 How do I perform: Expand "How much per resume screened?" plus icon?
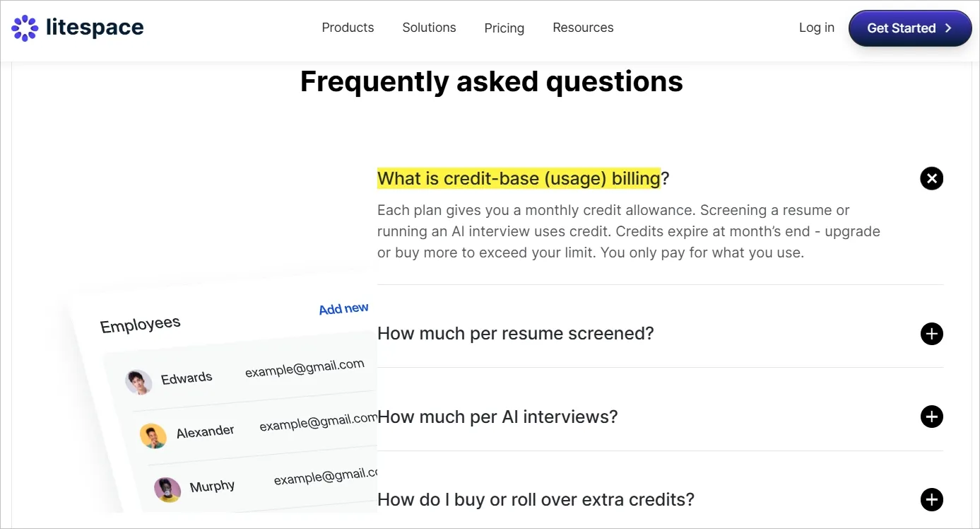click(931, 333)
